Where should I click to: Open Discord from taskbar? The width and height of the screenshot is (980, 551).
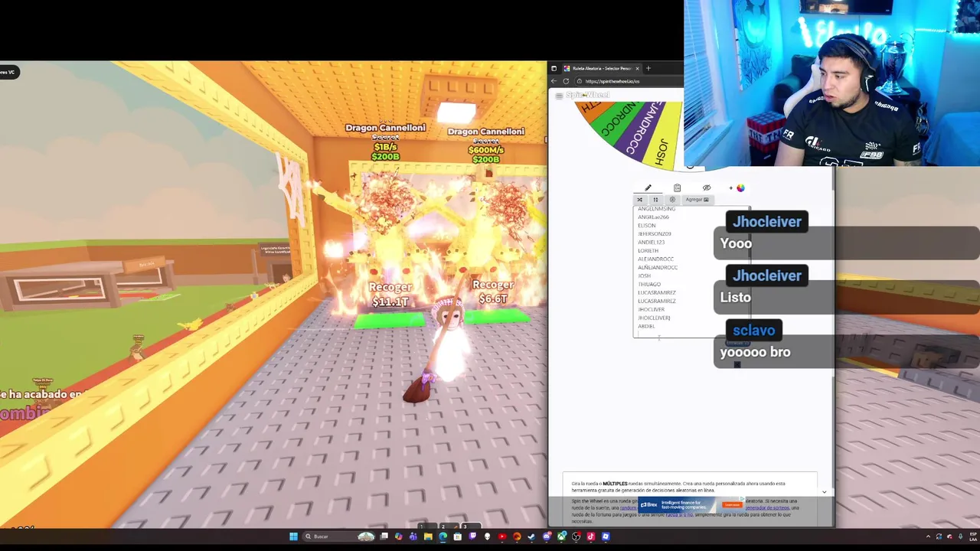[x=547, y=536]
